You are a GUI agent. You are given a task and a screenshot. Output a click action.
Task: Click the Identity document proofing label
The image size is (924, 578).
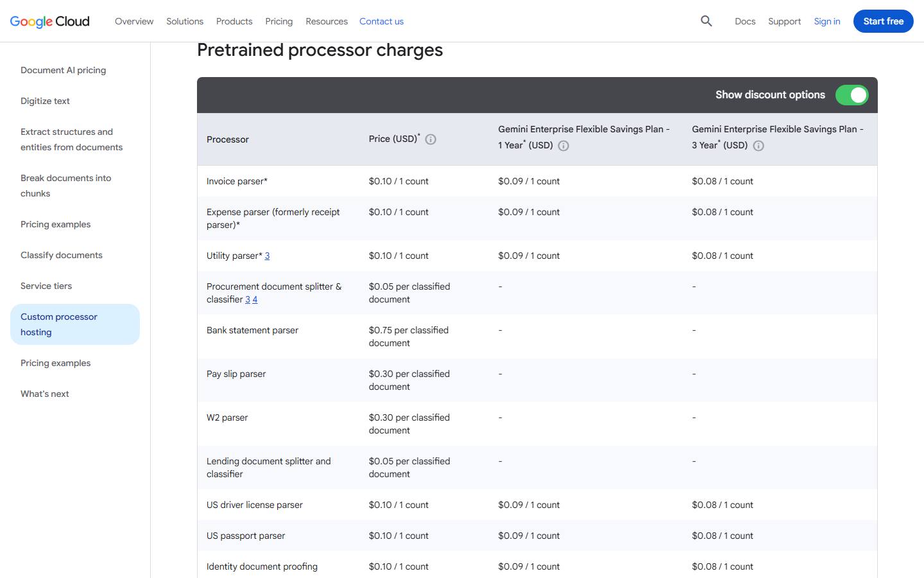(x=262, y=566)
